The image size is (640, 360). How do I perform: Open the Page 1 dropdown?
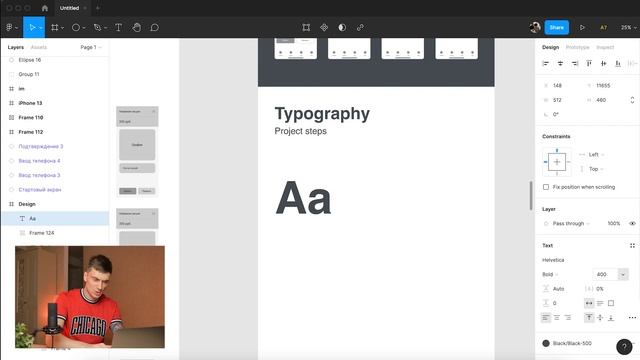(91, 47)
